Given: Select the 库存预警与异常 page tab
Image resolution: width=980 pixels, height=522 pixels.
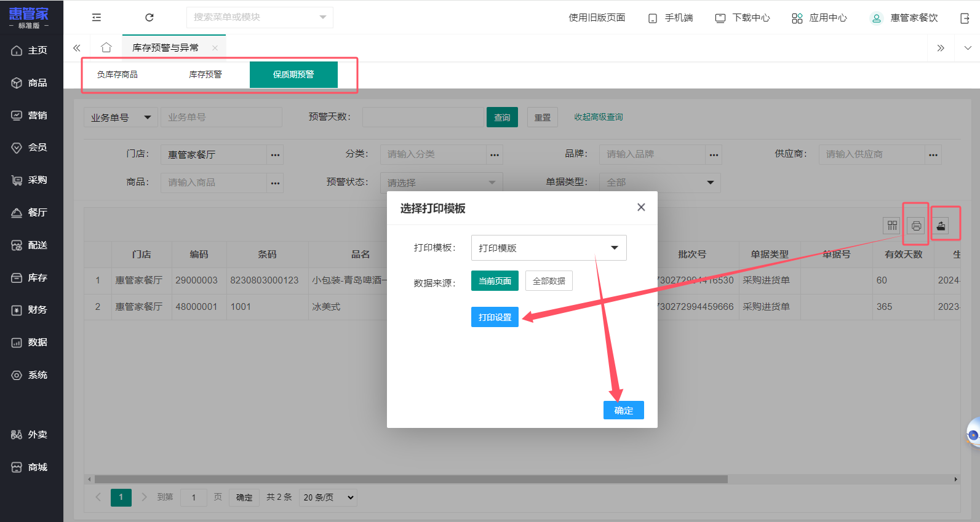Looking at the screenshot, I should coord(165,48).
